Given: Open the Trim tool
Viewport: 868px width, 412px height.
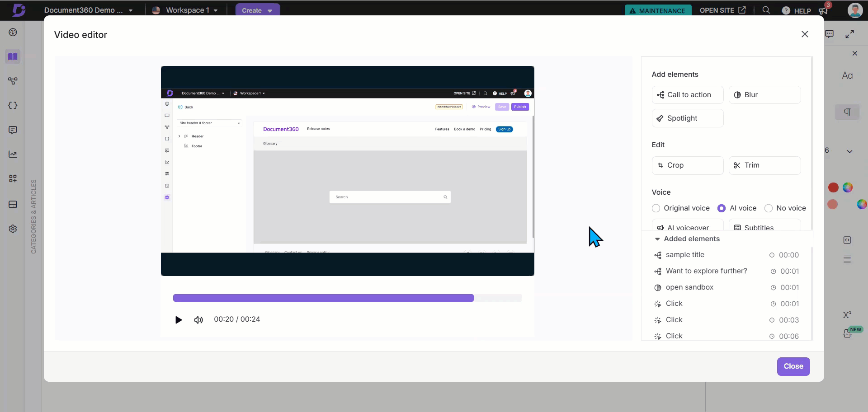Looking at the screenshot, I should (x=765, y=165).
